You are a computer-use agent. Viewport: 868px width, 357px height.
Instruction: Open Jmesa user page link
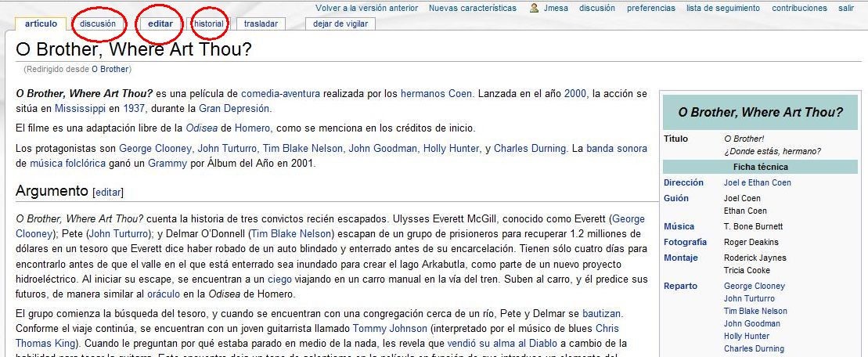click(x=555, y=9)
